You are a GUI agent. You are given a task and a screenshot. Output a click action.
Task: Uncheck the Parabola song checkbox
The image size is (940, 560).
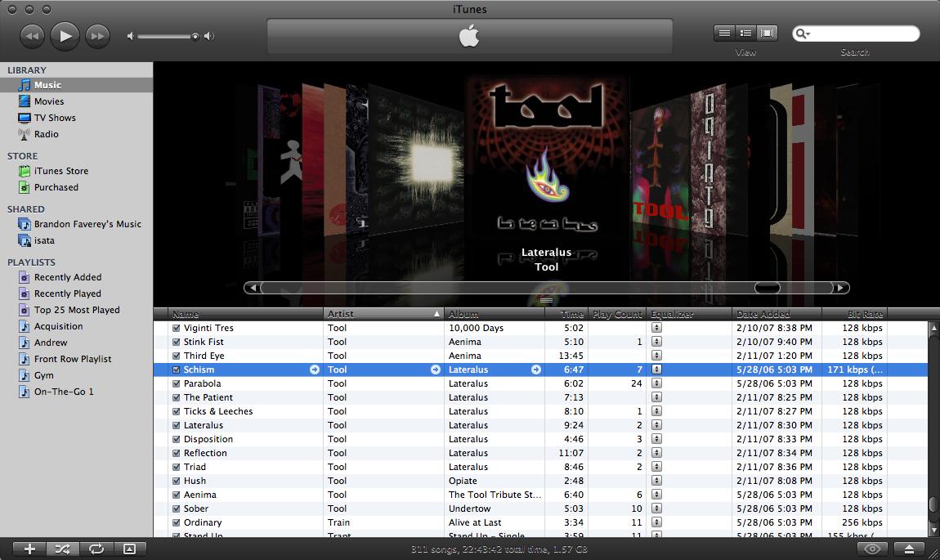[177, 383]
